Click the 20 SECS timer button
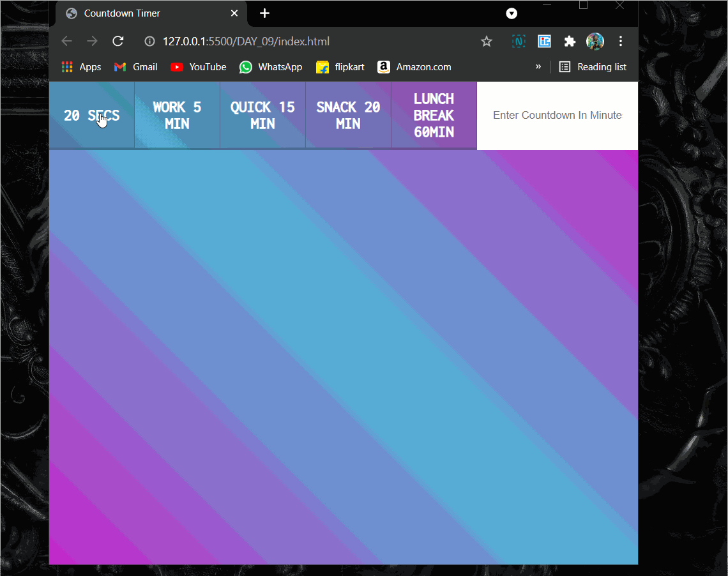Viewport: 728px width, 576px height. pos(91,116)
